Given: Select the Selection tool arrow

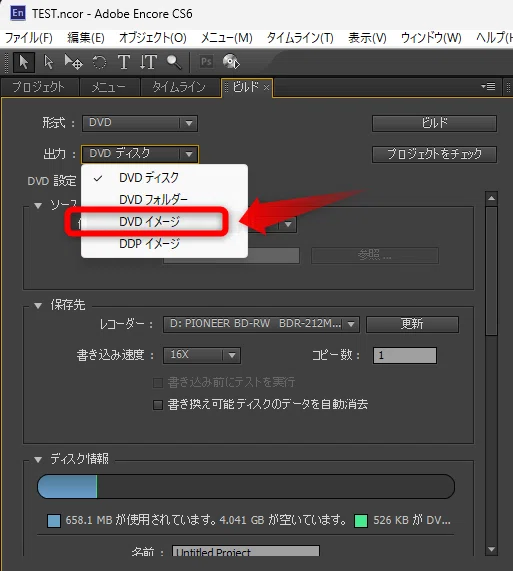Looking at the screenshot, I should click(24, 62).
